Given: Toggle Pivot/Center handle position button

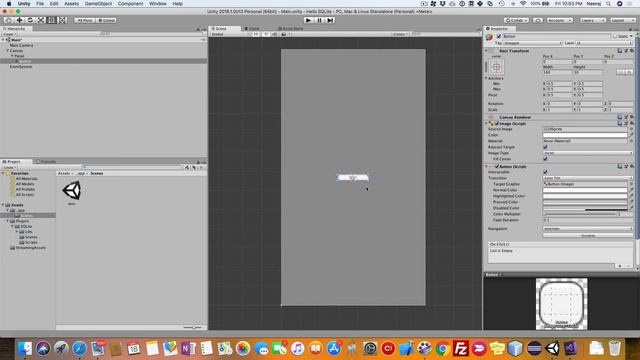Looking at the screenshot, I should [84, 20].
